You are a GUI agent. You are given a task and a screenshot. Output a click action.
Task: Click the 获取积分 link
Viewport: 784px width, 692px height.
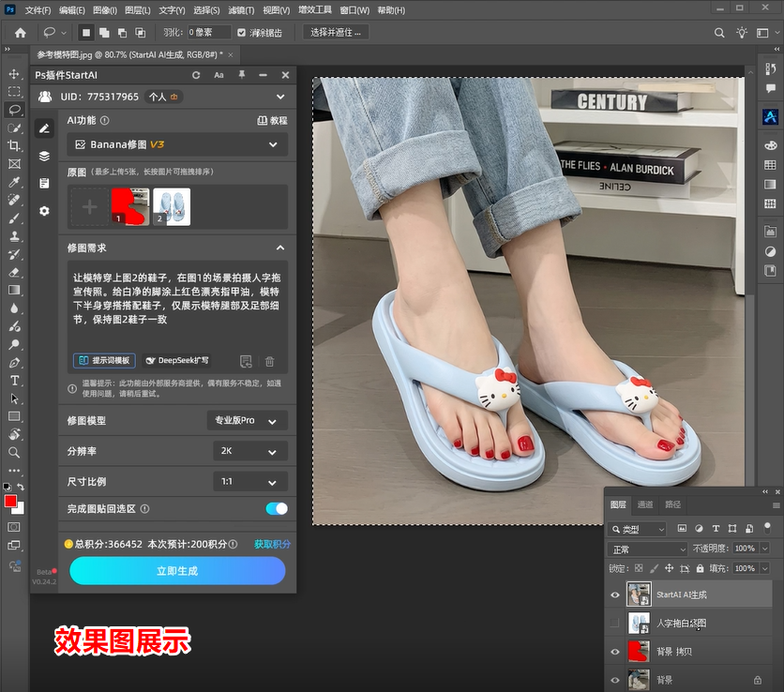272,544
